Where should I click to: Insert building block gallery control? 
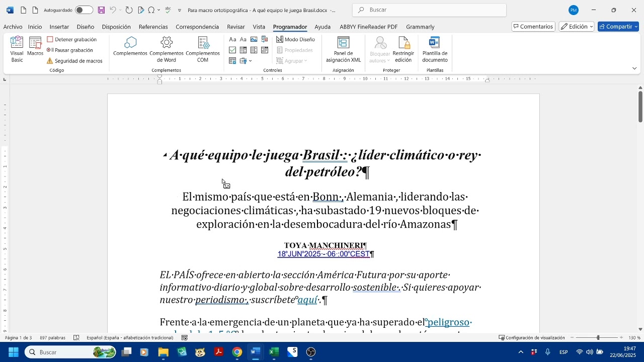(265, 39)
